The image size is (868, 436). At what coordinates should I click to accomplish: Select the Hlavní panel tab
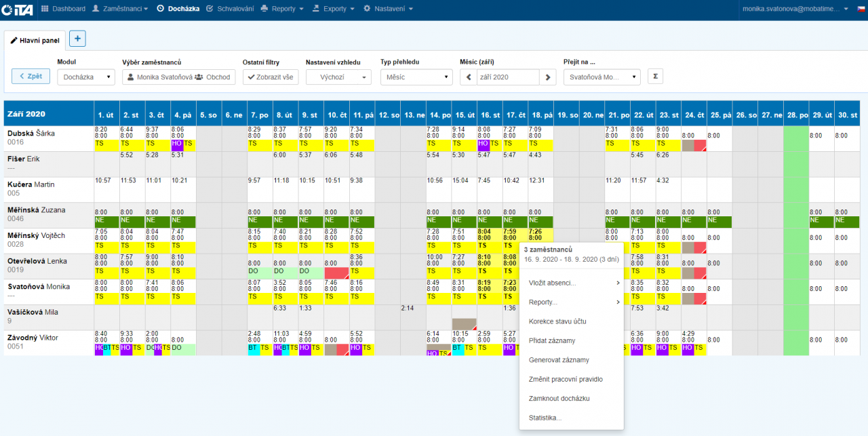35,40
